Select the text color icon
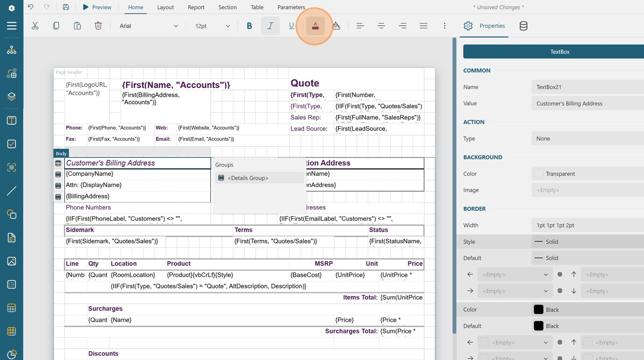This screenshot has height=360, width=644. 315,26
